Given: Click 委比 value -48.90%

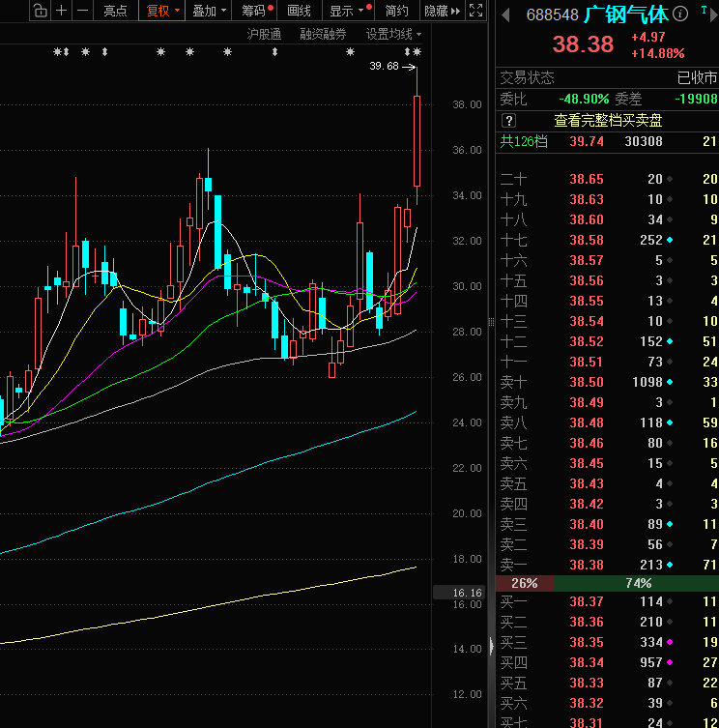Looking at the screenshot, I should coord(584,99).
